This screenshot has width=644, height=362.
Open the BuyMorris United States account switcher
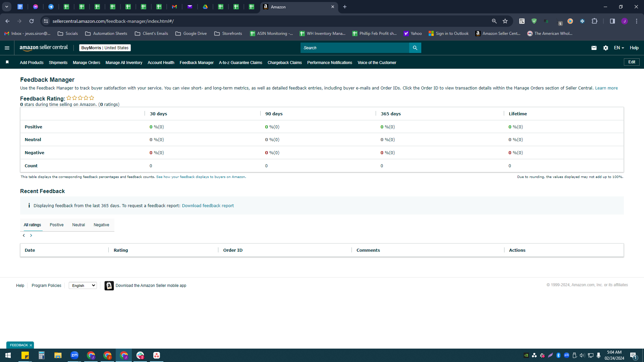(x=105, y=48)
